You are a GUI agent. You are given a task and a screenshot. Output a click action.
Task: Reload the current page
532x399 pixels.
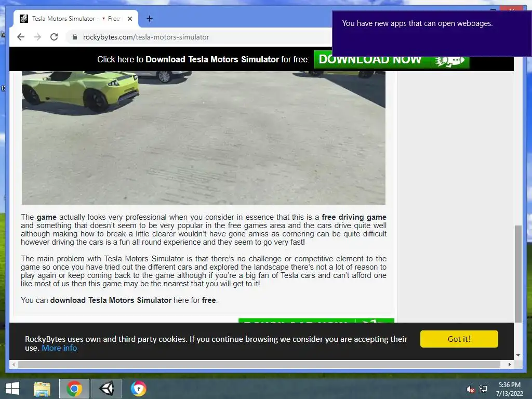[x=54, y=37]
